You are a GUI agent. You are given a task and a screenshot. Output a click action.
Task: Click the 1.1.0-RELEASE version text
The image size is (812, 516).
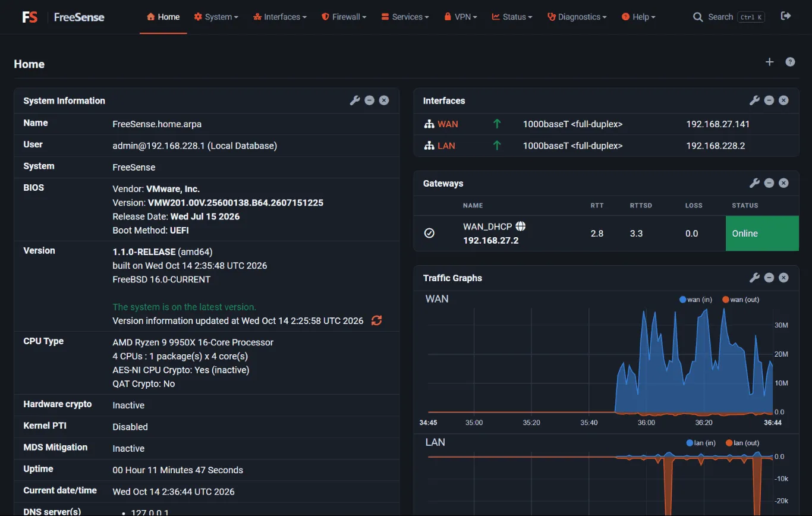tap(144, 251)
